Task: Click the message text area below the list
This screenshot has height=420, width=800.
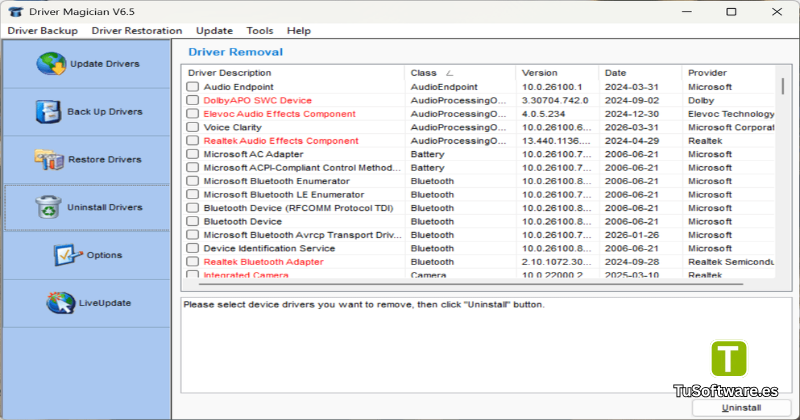Action: pyautogui.click(x=486, y=345)
